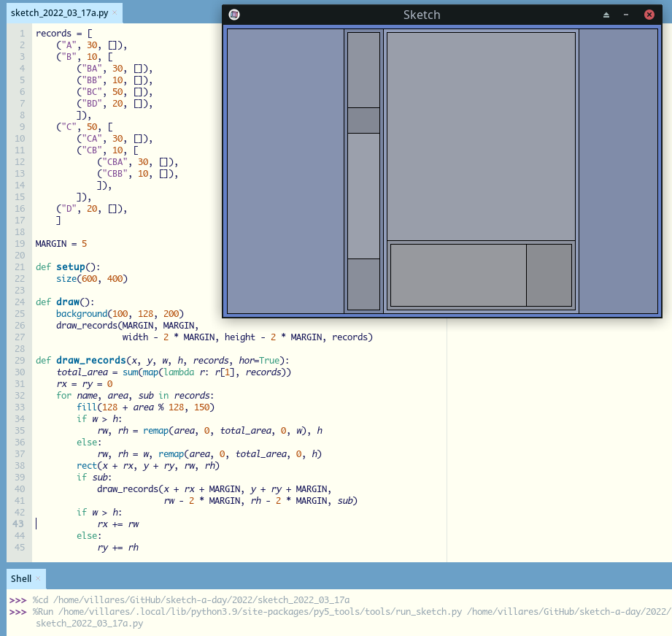Click the Sketch window title bar text
Image resolution: width=672 pixels, height=636 pixels.
tap(422, 15)
